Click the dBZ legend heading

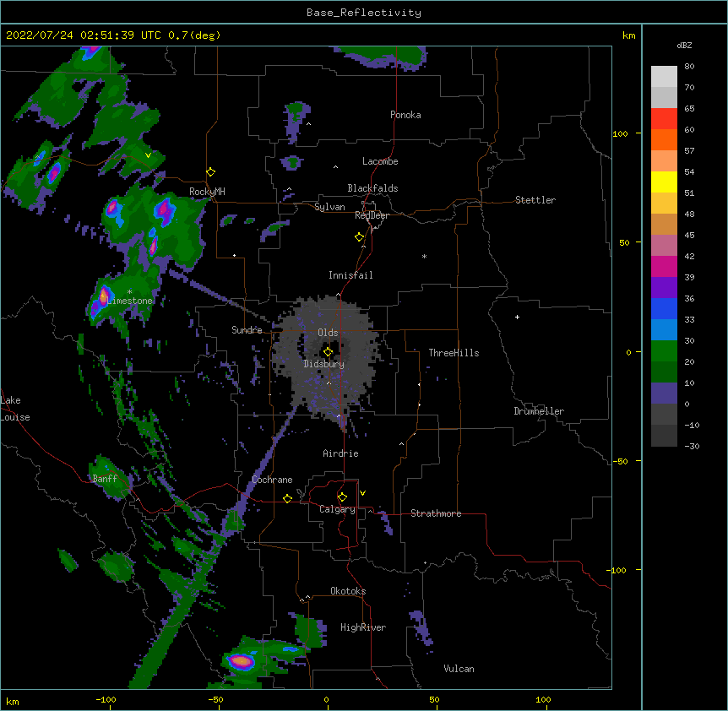click(684, 46)
